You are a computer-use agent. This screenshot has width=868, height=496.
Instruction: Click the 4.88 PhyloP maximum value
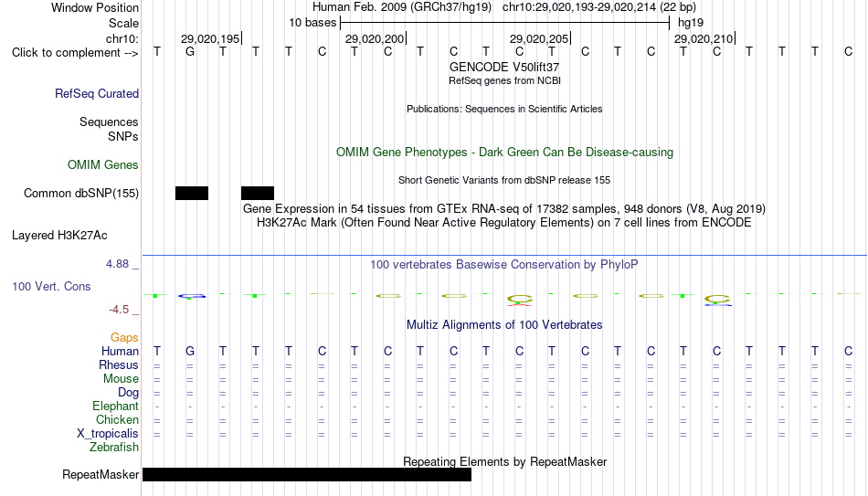(x=117, y=264)
